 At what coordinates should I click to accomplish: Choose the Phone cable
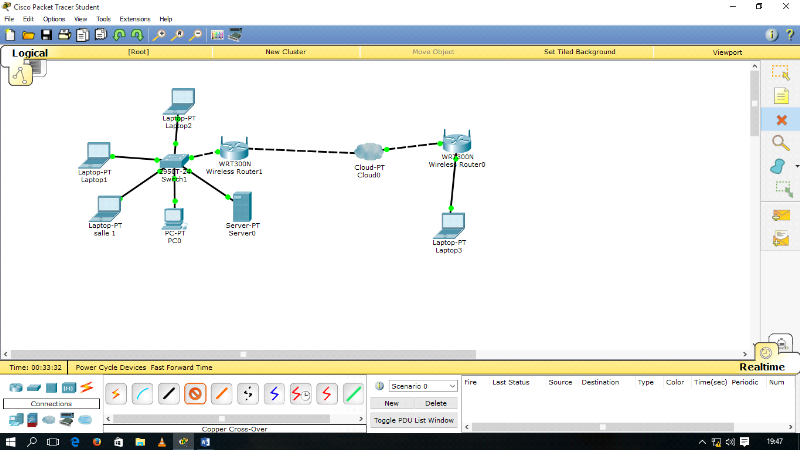[248, 394]
